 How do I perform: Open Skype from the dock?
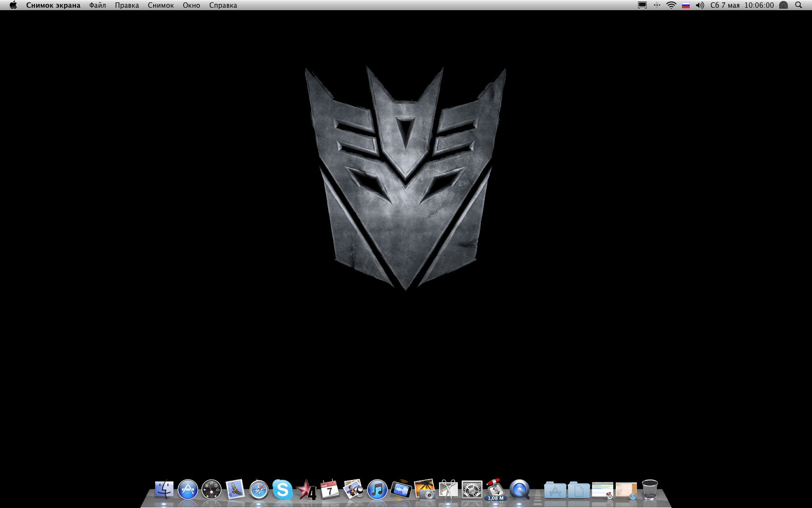click(282, 490)
